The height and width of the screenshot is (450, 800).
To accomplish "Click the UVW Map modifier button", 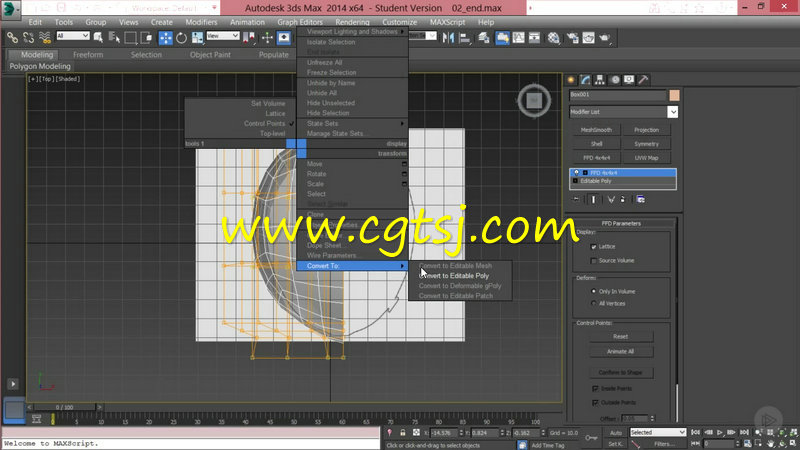I will click(646, 158).
